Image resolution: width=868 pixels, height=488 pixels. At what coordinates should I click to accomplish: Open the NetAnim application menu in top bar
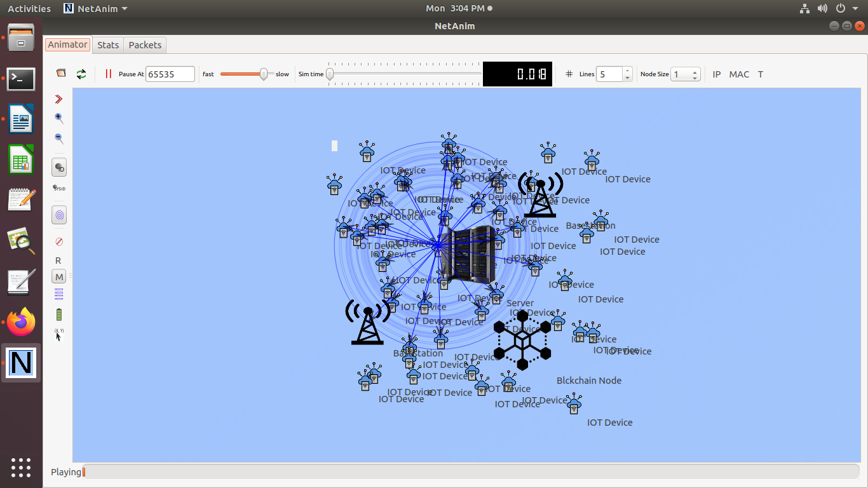pos(96,8)
